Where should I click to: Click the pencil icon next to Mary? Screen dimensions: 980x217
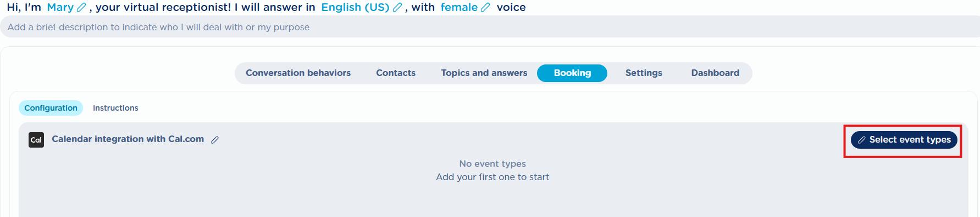81,7
